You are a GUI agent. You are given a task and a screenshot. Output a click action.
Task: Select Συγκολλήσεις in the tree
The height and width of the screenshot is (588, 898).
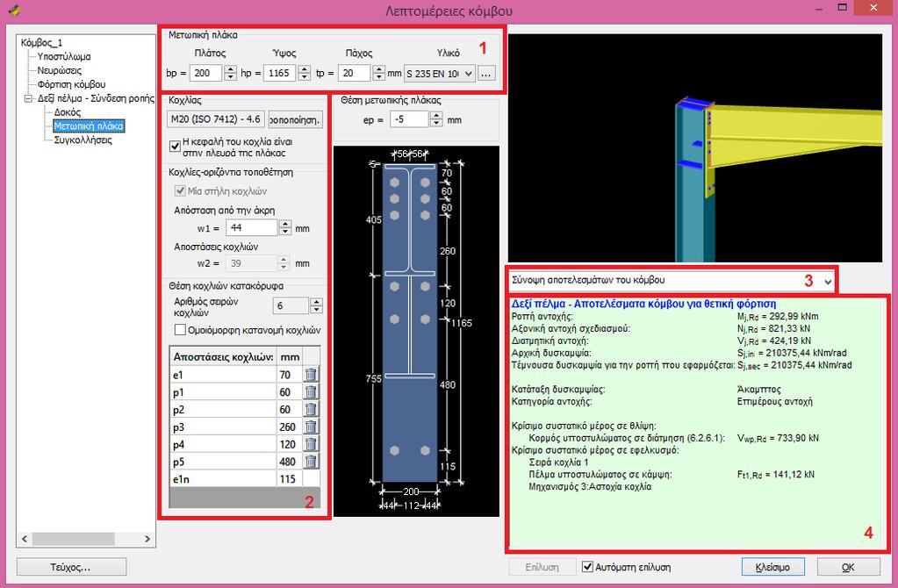tap(83, 140)
